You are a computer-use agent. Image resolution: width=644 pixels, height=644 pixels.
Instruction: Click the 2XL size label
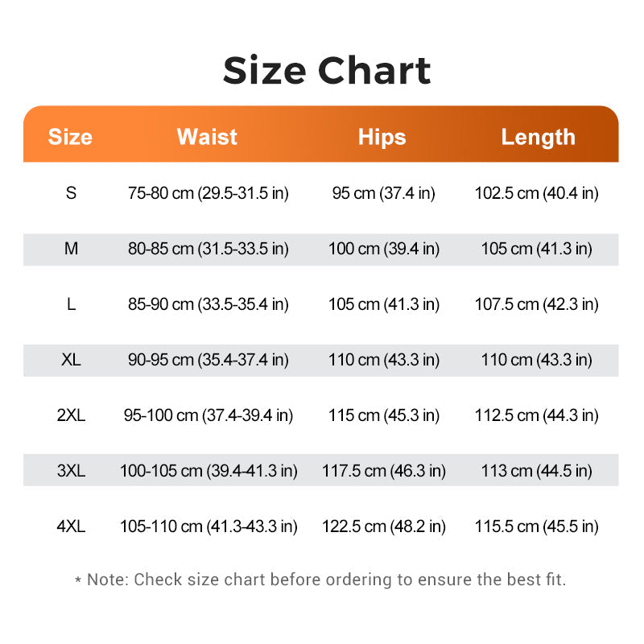click(x=71, y=415)
